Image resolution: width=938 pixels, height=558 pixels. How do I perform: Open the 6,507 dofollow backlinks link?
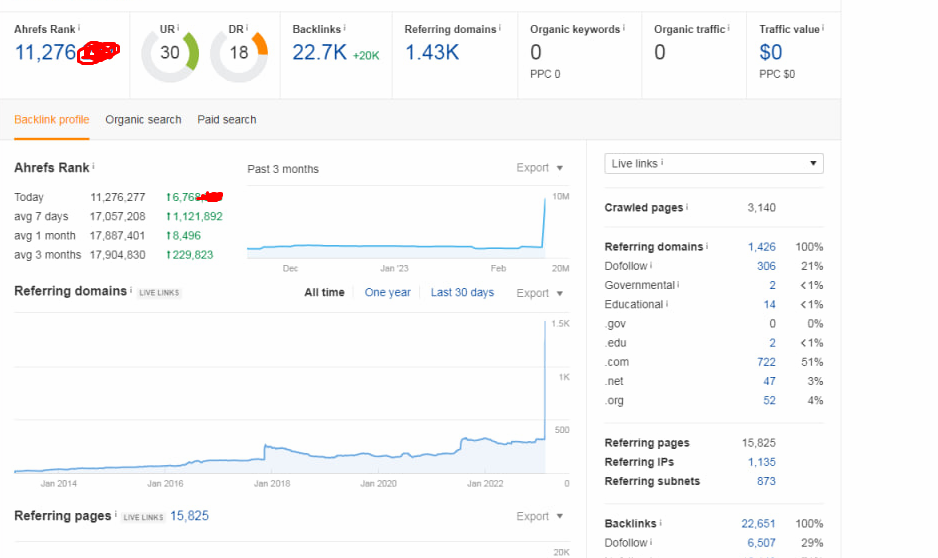click(x=762, y=542)
